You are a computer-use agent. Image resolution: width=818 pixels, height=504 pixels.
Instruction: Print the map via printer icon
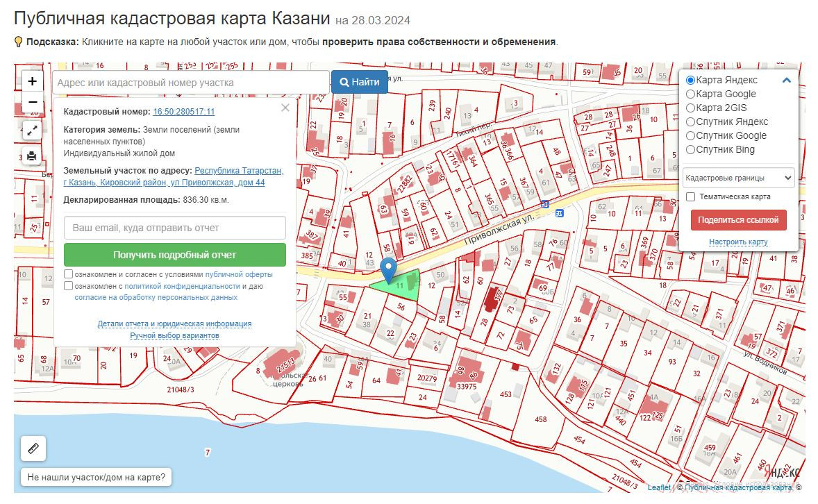pos(33,156)
